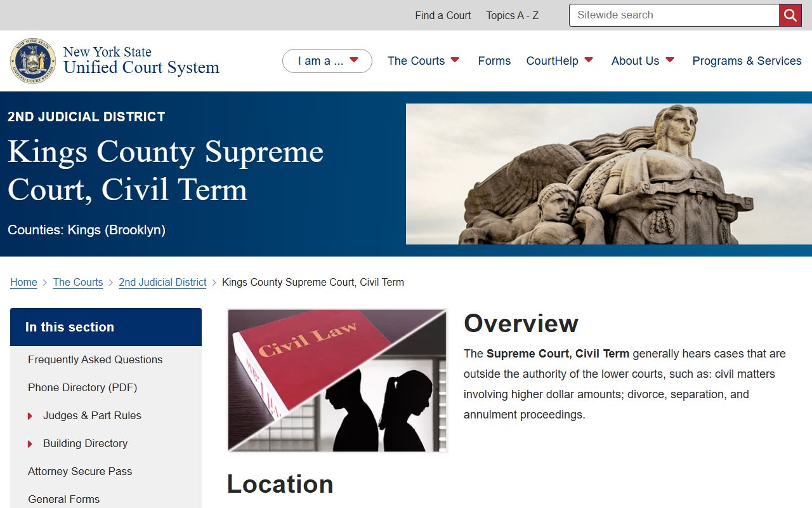
Task: Expand Judges & Part Rules arrow
Action: tap(30, 416)
